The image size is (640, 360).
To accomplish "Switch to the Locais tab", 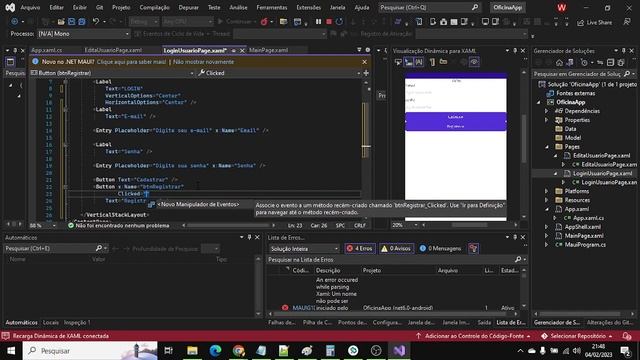I will tap(51, 322).
